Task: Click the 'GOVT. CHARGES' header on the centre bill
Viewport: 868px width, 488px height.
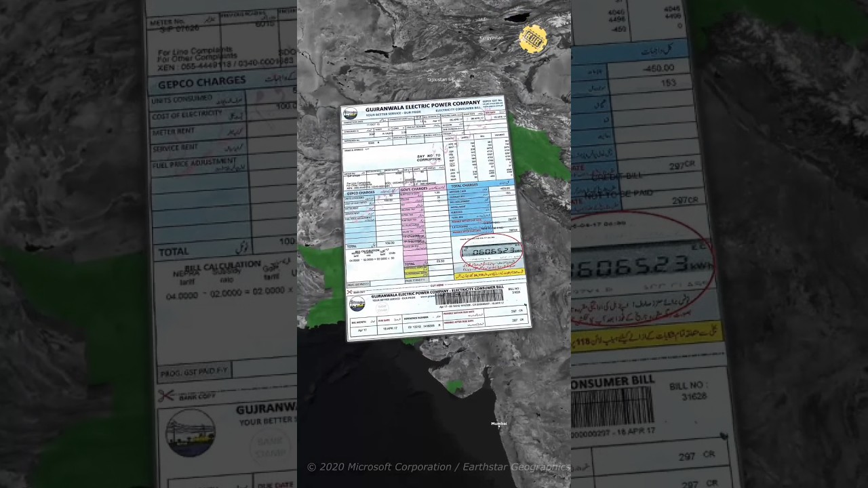Action: pos(413,188)
